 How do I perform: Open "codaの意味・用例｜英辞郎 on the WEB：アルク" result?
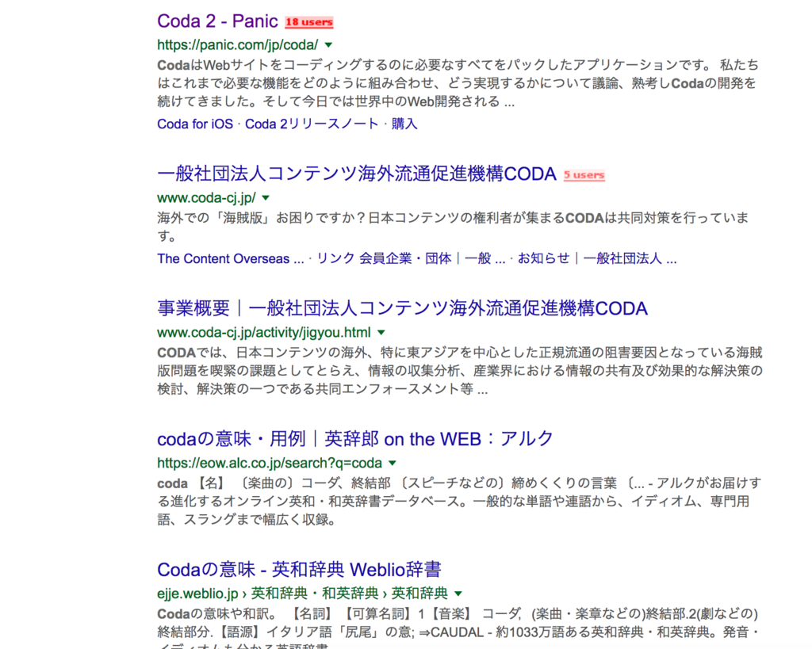click(355, 439)
